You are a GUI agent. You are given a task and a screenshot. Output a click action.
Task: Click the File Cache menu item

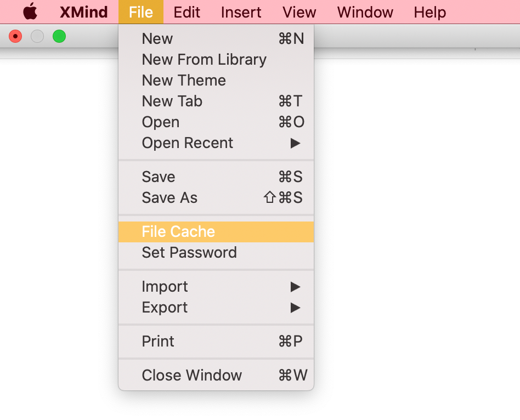coord(216,232)
